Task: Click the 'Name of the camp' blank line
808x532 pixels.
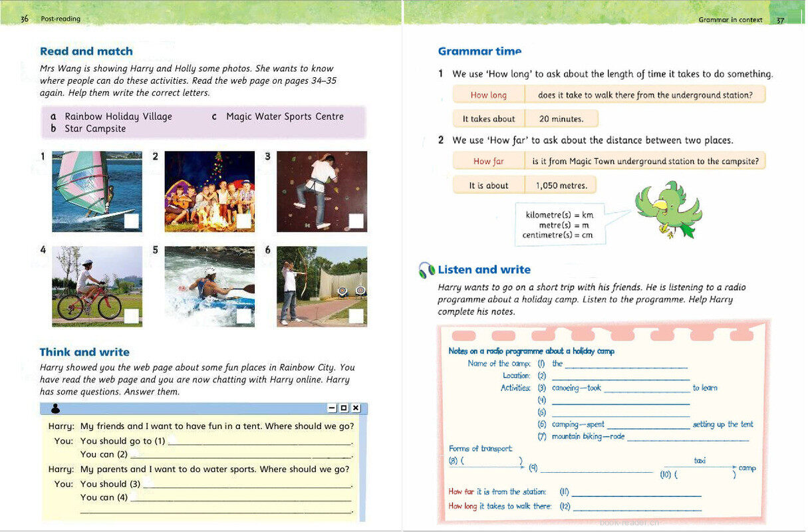Action: pyautogui.click(x=625, y=365)
